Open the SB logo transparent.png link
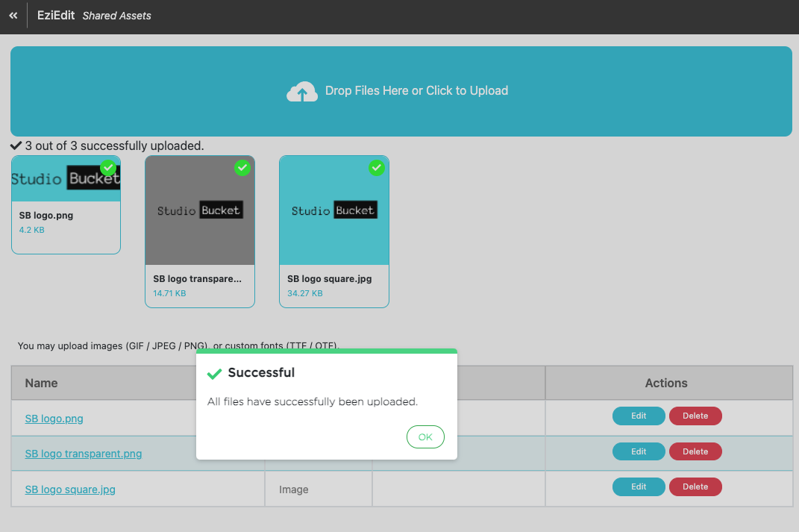Screen dimensions: 799x532 (x=84, y=454)
